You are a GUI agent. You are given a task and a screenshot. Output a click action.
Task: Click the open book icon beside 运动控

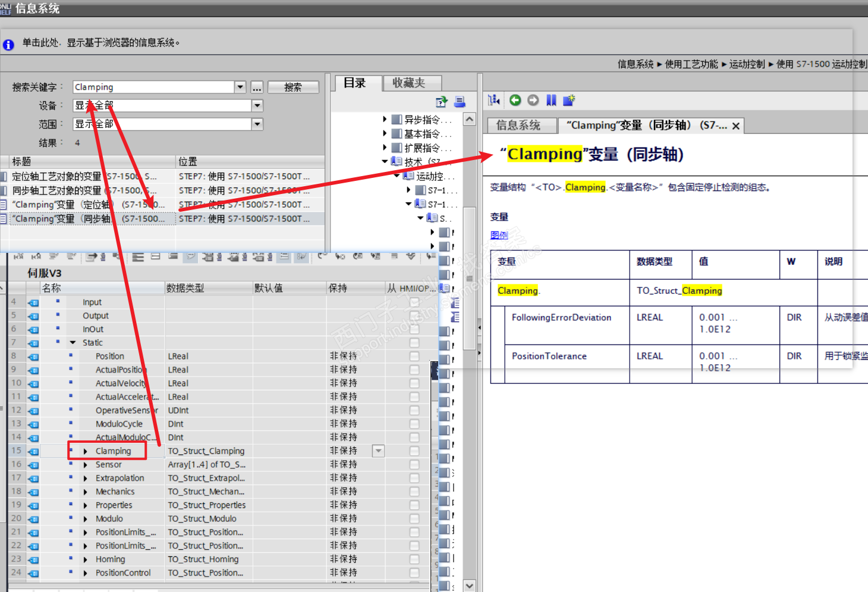coord(408,176)
